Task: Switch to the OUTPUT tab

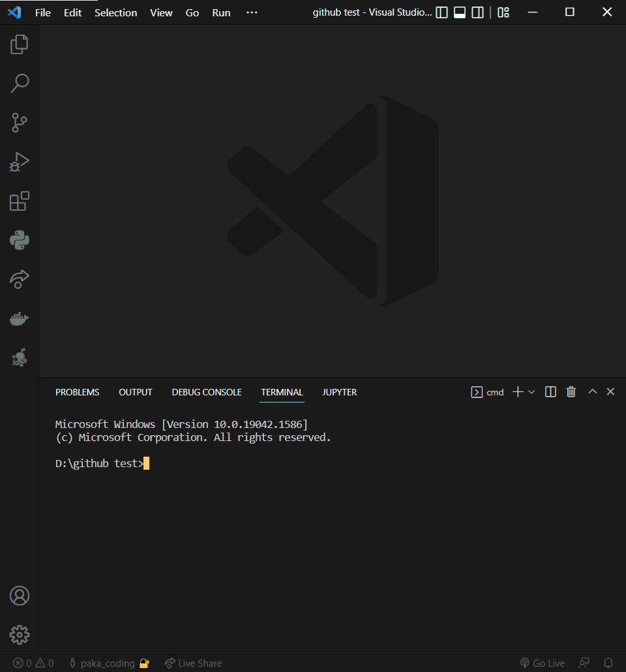Action: [x=136, y=392]
